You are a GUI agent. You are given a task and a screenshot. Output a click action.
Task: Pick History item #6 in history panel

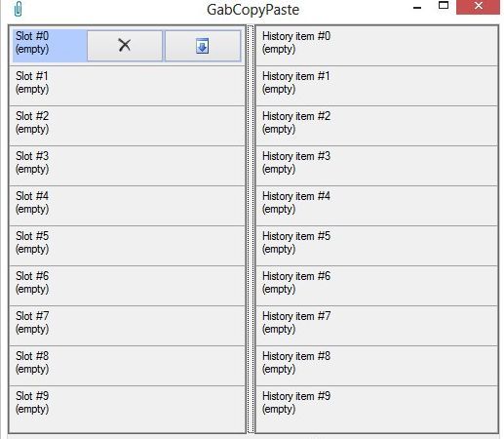376,286
